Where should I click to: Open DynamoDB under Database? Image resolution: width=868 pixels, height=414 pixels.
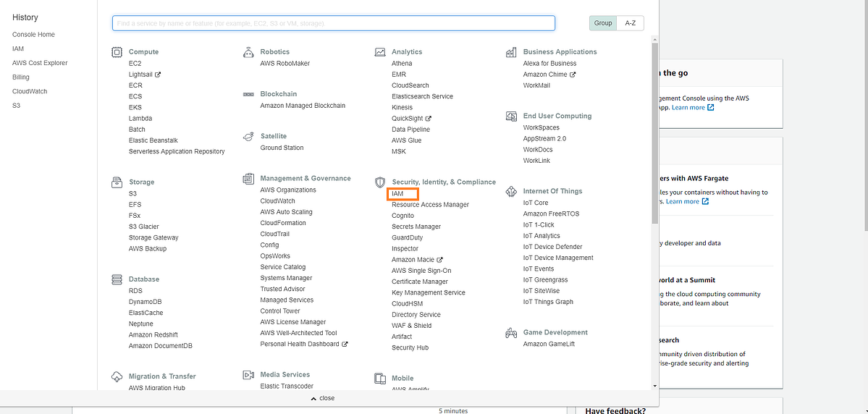pyautogui.click(x=146, y=302)
